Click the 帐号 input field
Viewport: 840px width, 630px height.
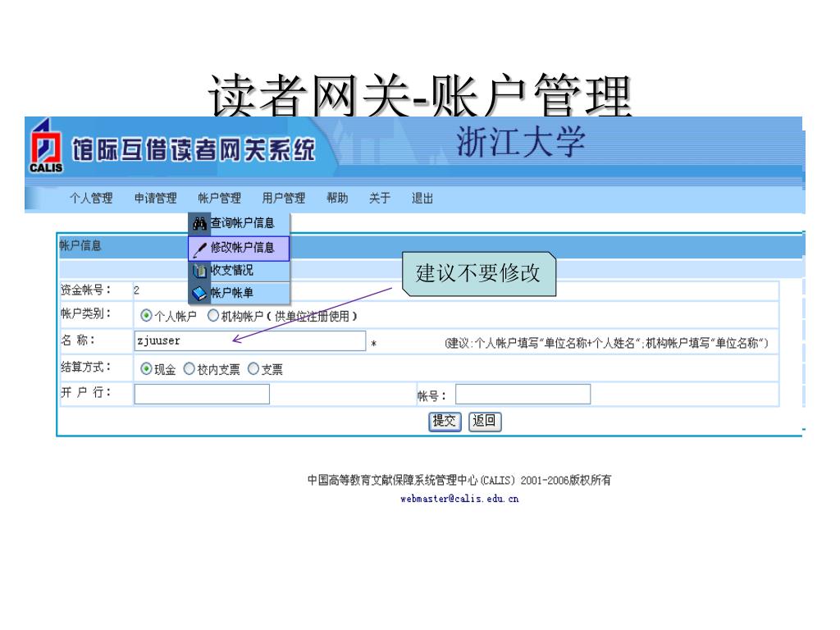click(x=523, y=395)
